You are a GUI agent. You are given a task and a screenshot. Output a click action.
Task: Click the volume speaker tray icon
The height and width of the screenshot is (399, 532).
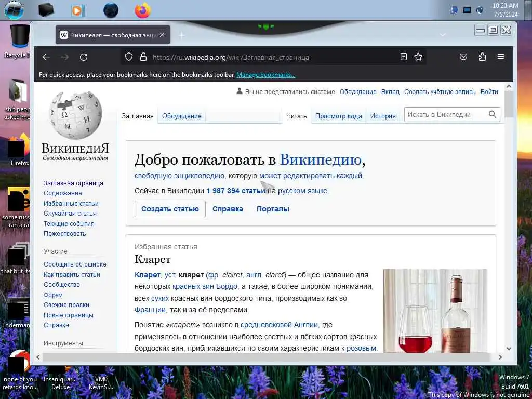[480, 10]
